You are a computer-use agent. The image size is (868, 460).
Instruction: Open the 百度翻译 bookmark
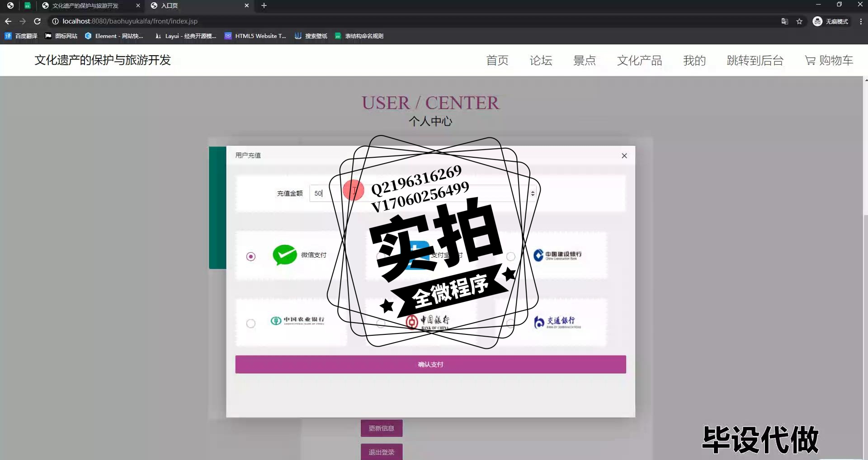(21, 36)
